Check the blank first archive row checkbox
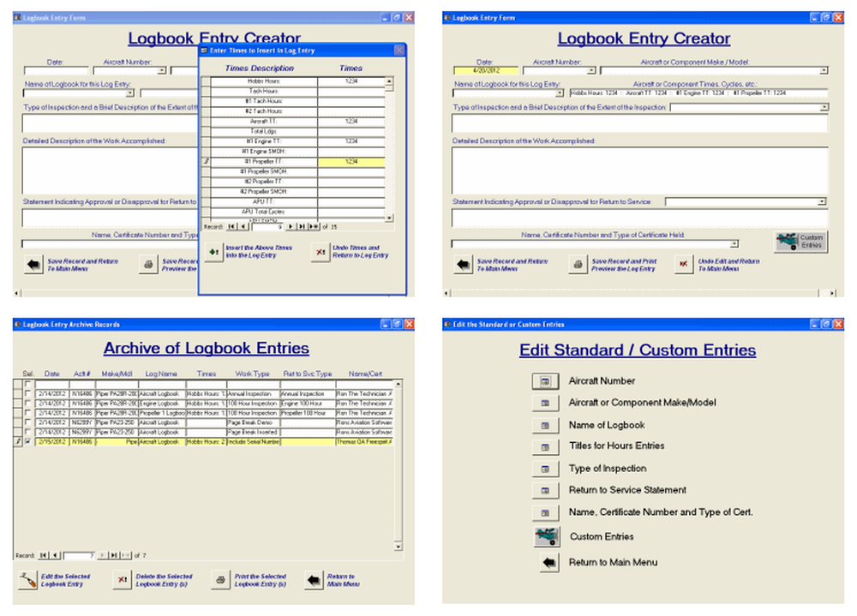This screenshot has width=857, height=616. click(x=28, y=384)
